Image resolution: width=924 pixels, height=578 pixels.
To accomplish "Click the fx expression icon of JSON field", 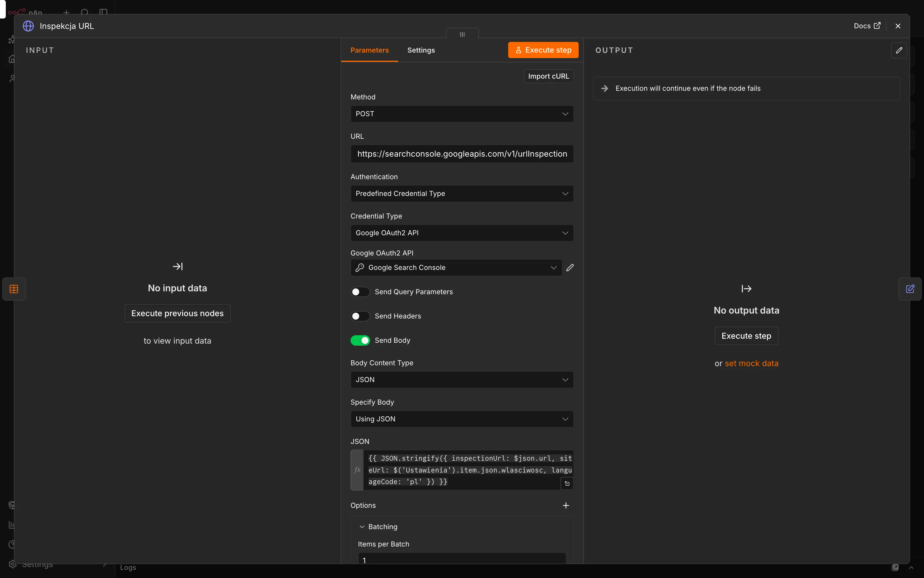I will pyautogui.click(x=357, y=470).
